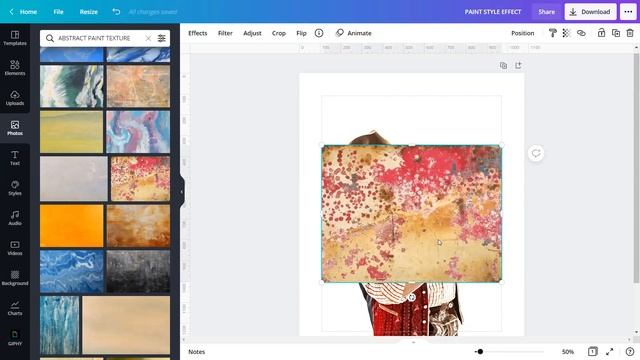Image resolution: width=640 pixels, height=360 pixels.
Task: Go back to Home
Action: pyautogui.click(x=24, y=12)
